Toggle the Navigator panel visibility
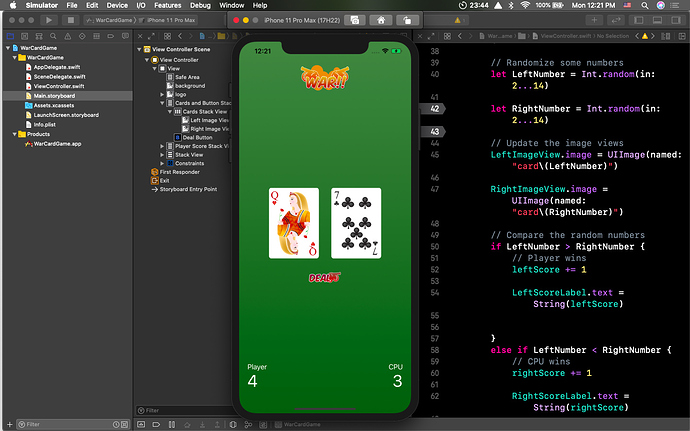This screenshot has width=690, height=431. click(x=639, y=20)
